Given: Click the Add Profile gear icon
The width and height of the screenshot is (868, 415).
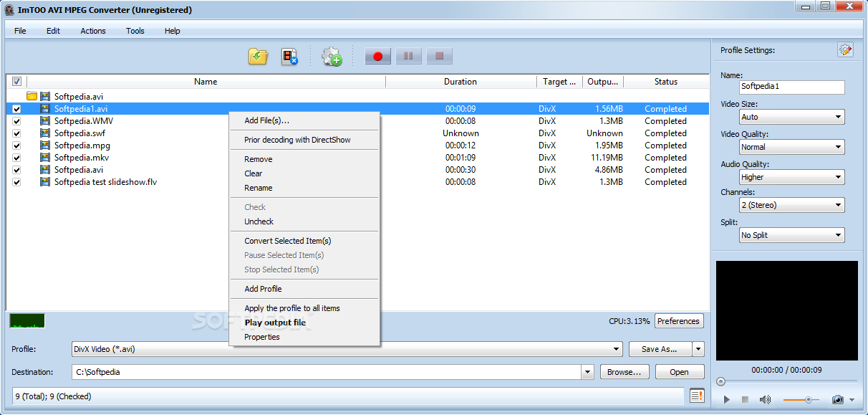Looking at the screenshot, I should [x=332, y=57].
